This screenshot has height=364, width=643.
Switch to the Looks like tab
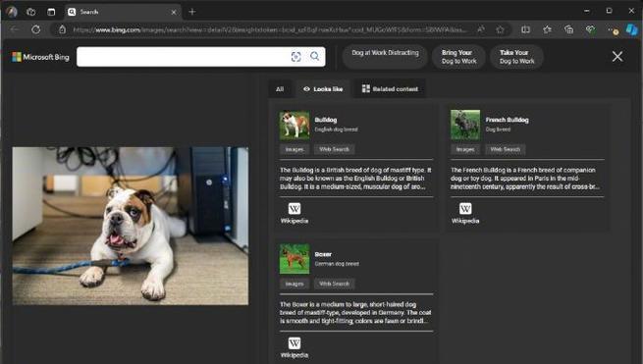tap(323, 89)
